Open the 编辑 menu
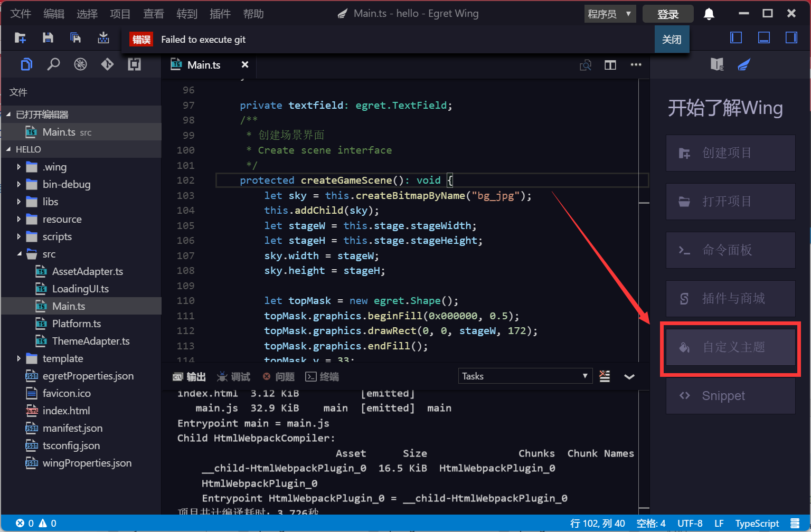 tap(54, 14)
